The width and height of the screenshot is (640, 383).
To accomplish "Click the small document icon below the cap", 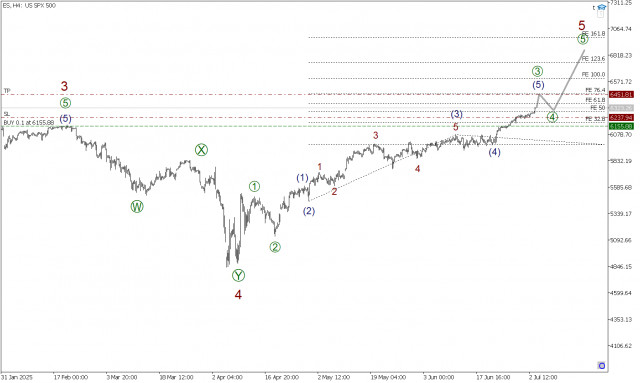I will (x=600, y=14).
